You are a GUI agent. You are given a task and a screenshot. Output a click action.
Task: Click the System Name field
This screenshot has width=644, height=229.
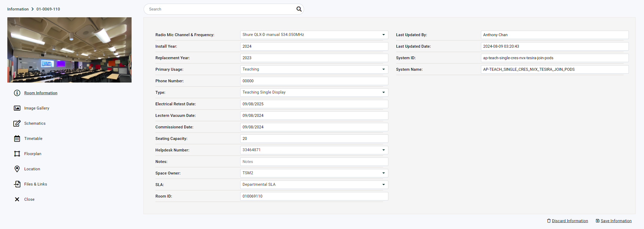coord(555,69)
